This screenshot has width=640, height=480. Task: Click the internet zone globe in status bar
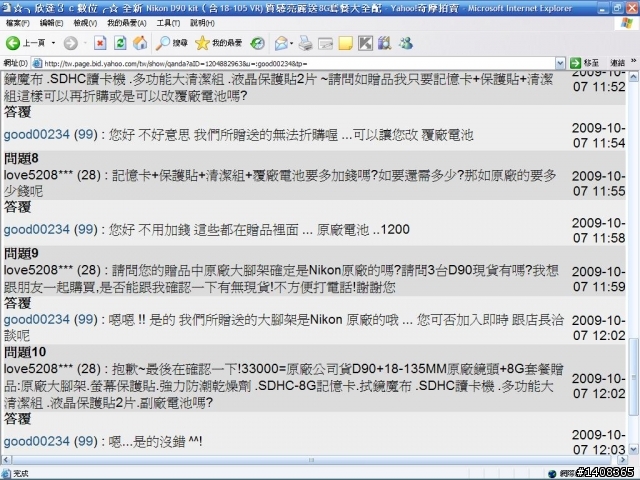point(552,473)
